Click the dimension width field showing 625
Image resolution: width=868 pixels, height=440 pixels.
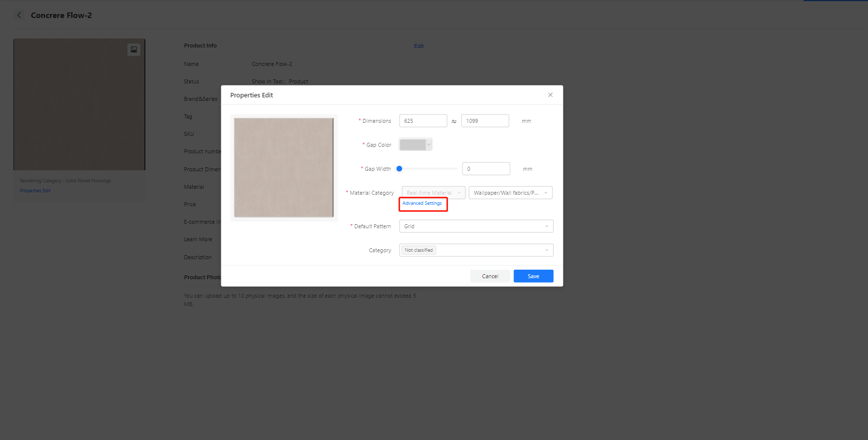click(x=423, y=121)
